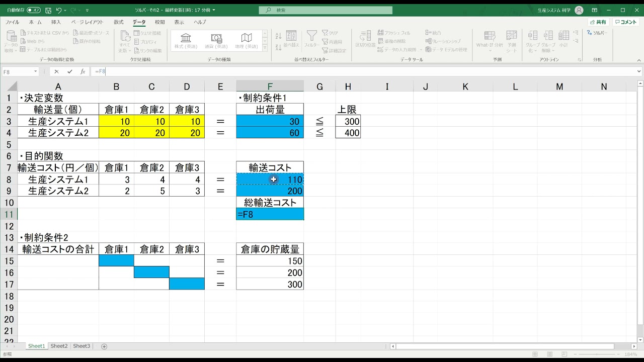Click 再適用 filter

click(332, 42)
